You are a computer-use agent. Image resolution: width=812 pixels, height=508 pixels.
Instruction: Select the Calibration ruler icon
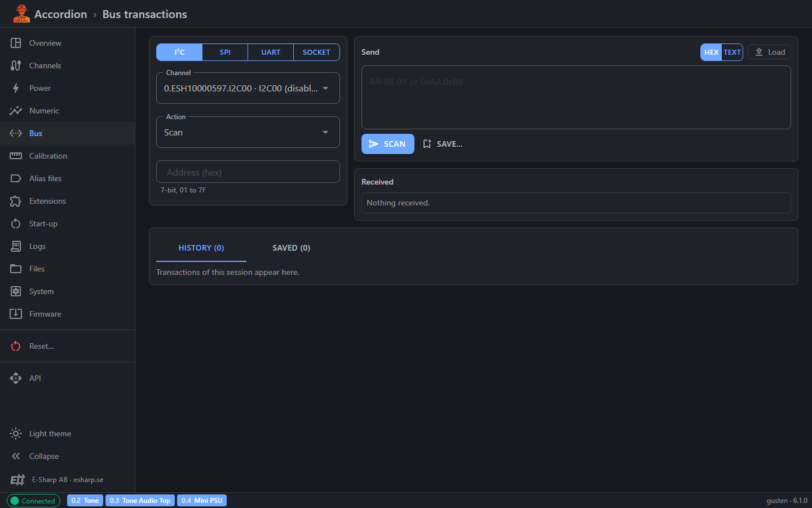point(16,156)
